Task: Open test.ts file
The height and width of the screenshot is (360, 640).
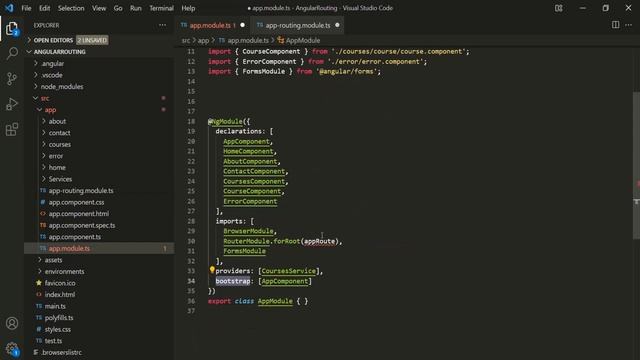Action: [53, 341]
